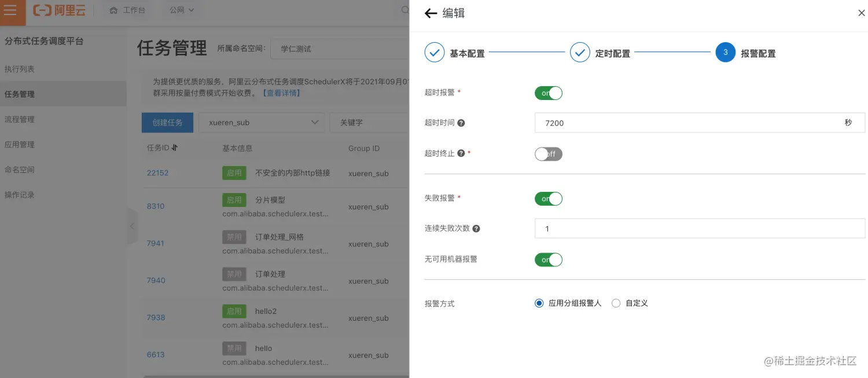This screenshot has width=868, height=378.
Task: Open the 查看详情 link in the notice
Action: [x=281, y=93]
